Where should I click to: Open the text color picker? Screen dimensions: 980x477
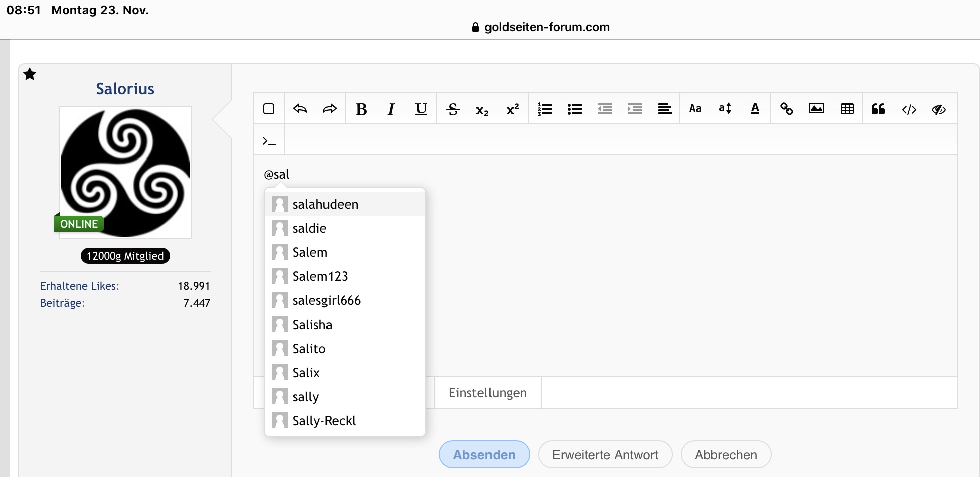[755, 109]
